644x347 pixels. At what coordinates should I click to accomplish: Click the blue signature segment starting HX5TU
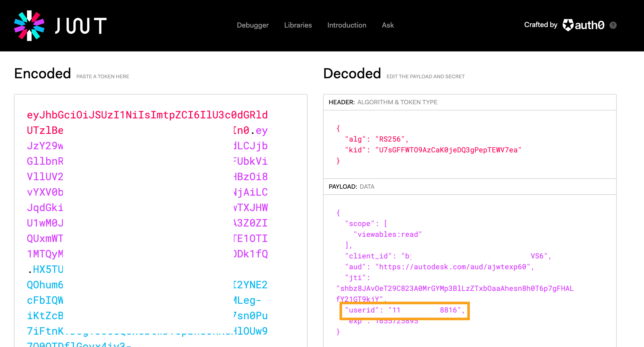48,270
